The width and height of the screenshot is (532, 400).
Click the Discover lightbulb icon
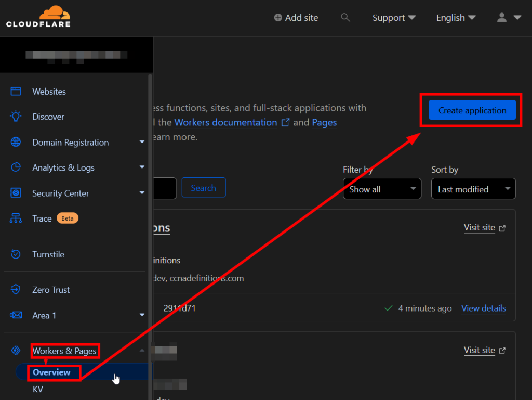click(x=16, y=117)
